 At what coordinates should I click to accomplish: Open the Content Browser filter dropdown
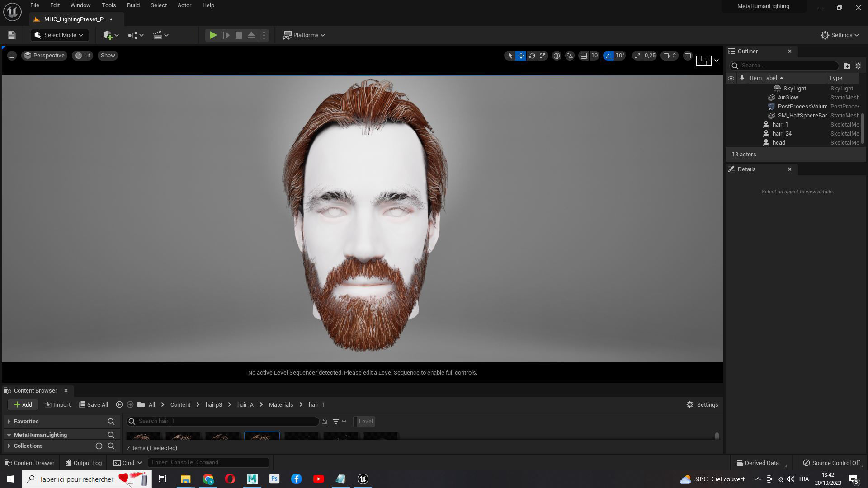coord(340,422)
